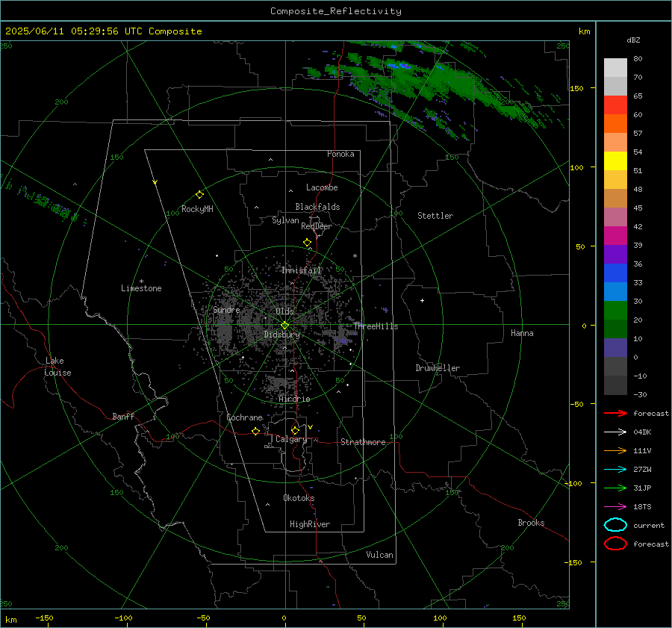
Task: Click the Limestone label
Action: coord(141,288)
